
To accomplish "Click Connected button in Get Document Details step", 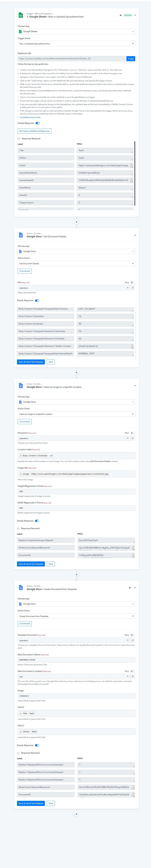I will 24,271.
